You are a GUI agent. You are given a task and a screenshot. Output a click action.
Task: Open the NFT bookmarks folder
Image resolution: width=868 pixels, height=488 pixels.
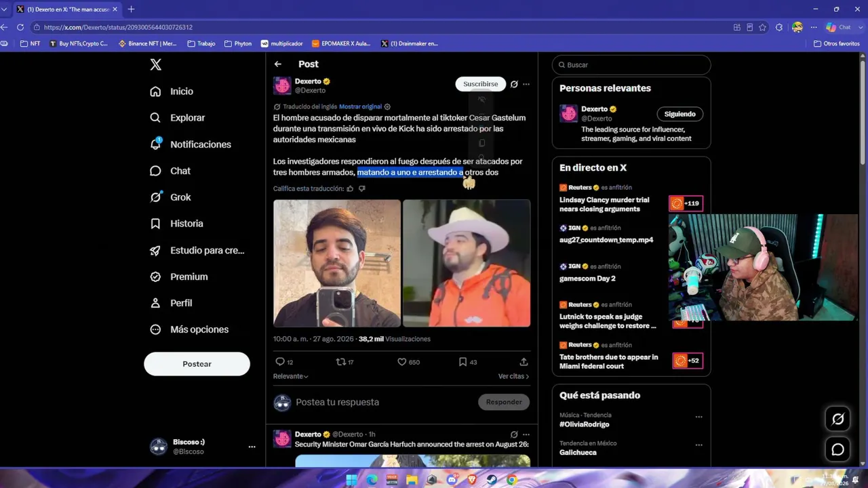click(x=31, y=43)
